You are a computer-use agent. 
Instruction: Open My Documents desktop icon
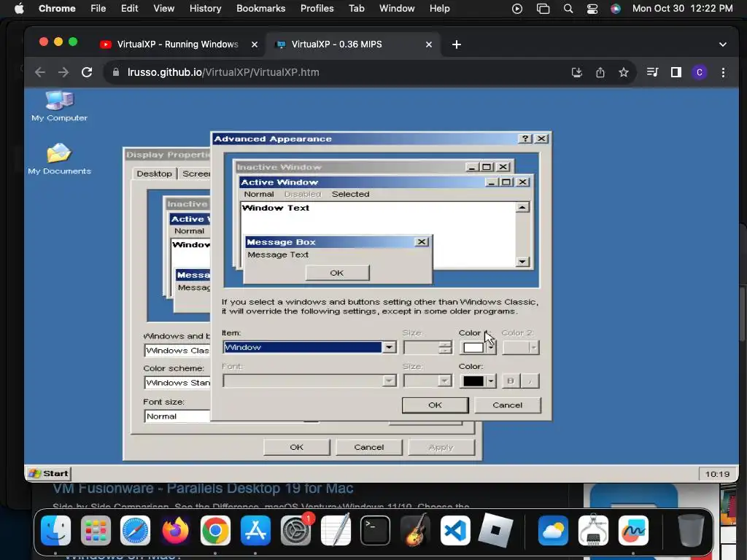[59, 158]
